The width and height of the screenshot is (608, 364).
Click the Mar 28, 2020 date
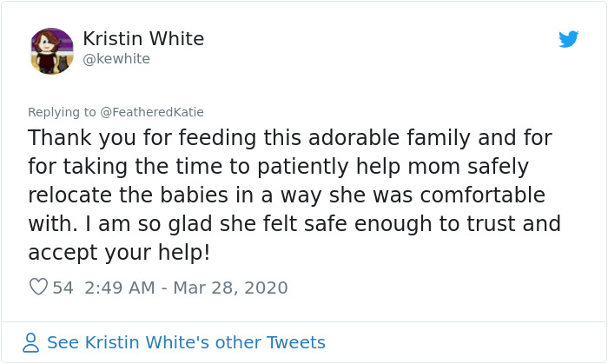click(230, 287)
